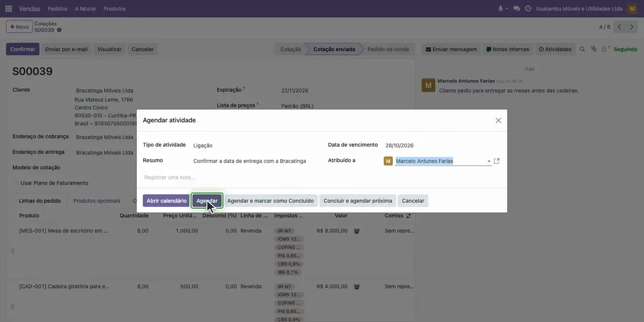Click the people icon in the R$ 8.000,00 row
The width and height of the screenshot is (644, 322).
click(x=357, y=231)
